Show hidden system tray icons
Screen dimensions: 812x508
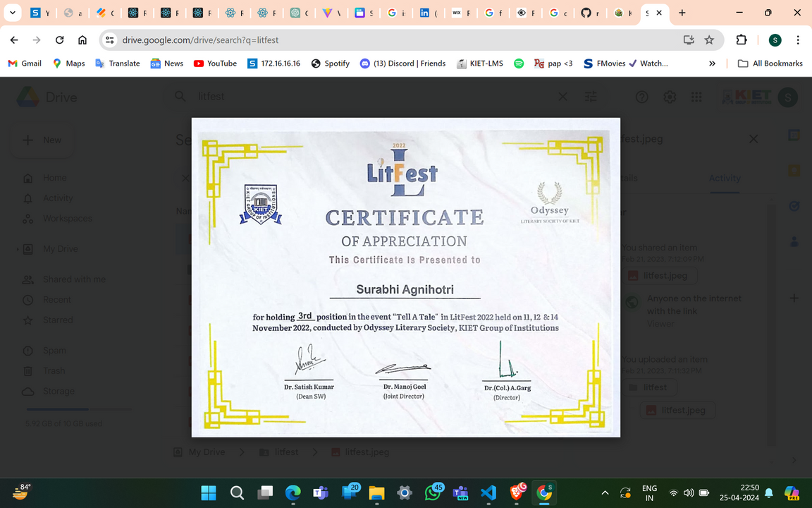point(605,492)
